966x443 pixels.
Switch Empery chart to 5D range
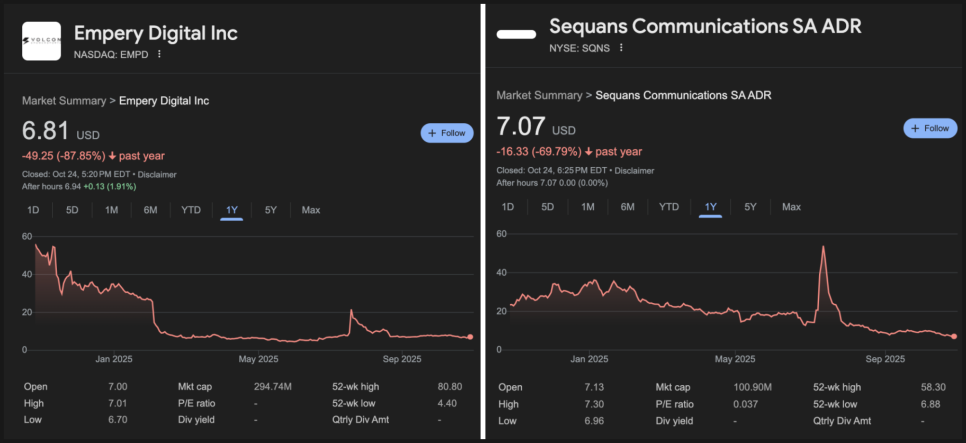click(72, 210)
